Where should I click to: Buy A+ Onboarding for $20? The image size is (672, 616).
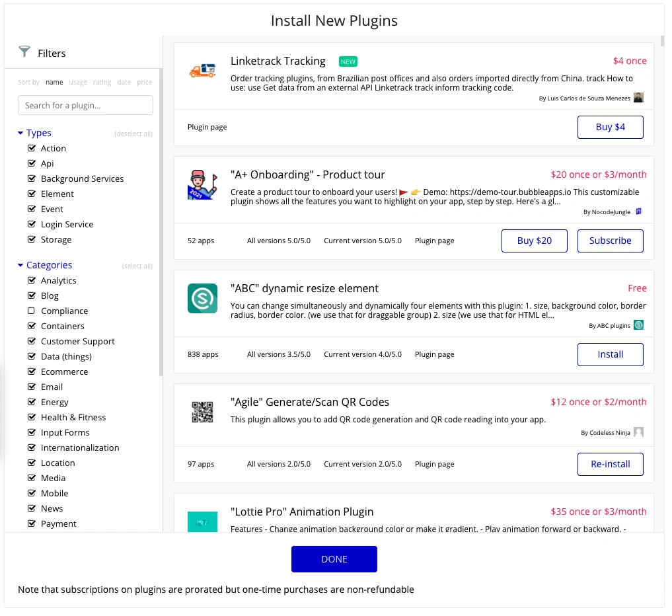pos(535,241)
